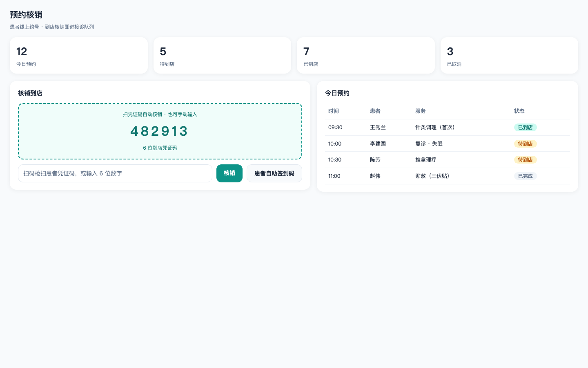Click the 已完成 badge for 赵伟
The width and height of the screenshot is (588, 368).
(525, 176)
